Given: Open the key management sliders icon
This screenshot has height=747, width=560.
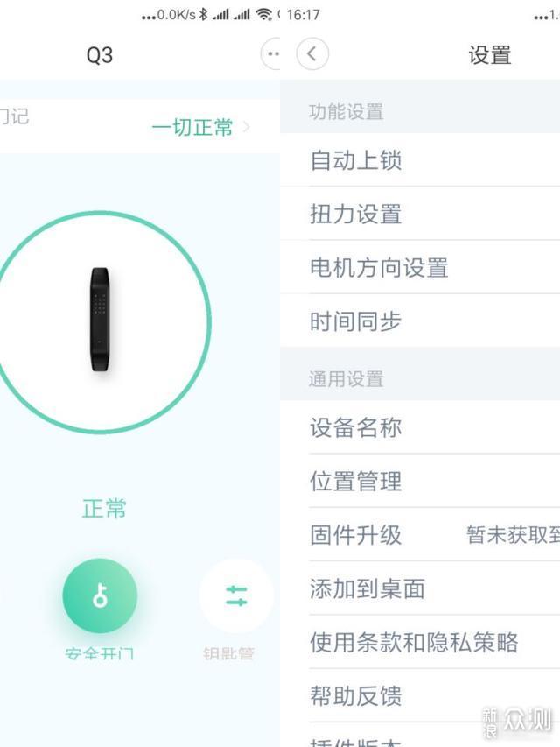Looking at the screenshot, I should point(236,595).
